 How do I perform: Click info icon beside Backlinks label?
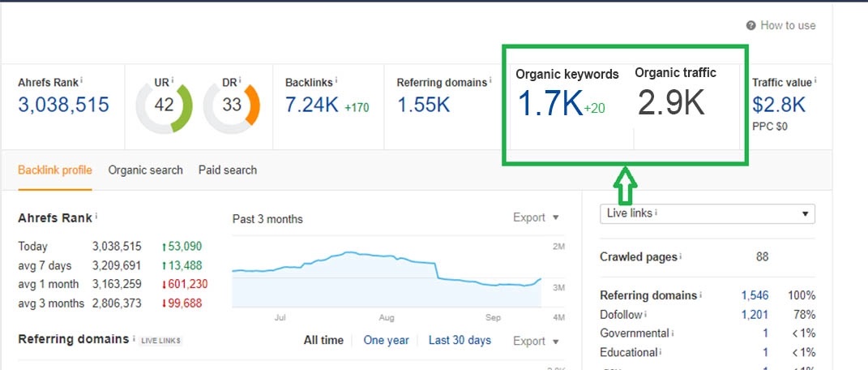[336, 80]
